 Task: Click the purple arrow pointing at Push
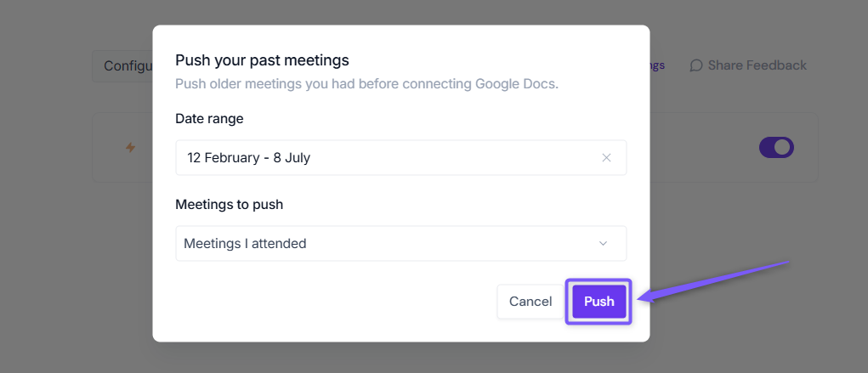coord(713,282)
